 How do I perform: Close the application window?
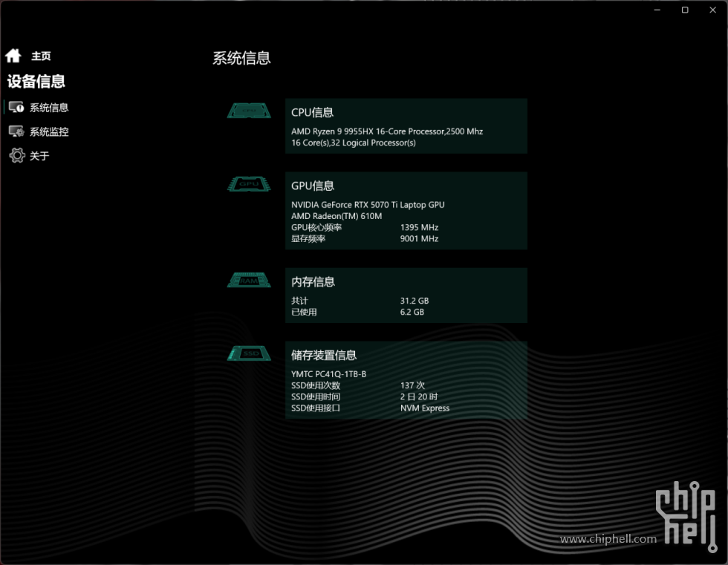tap(712, 10)
